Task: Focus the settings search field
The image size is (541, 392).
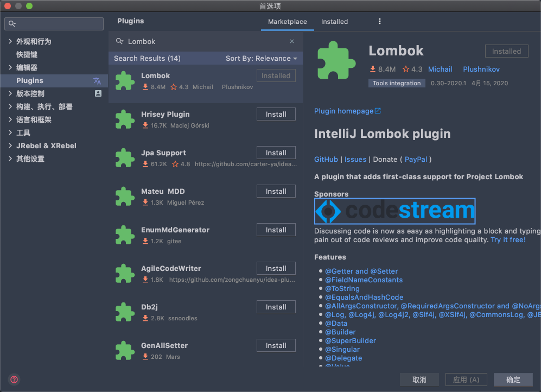Action: coord(54,24)
